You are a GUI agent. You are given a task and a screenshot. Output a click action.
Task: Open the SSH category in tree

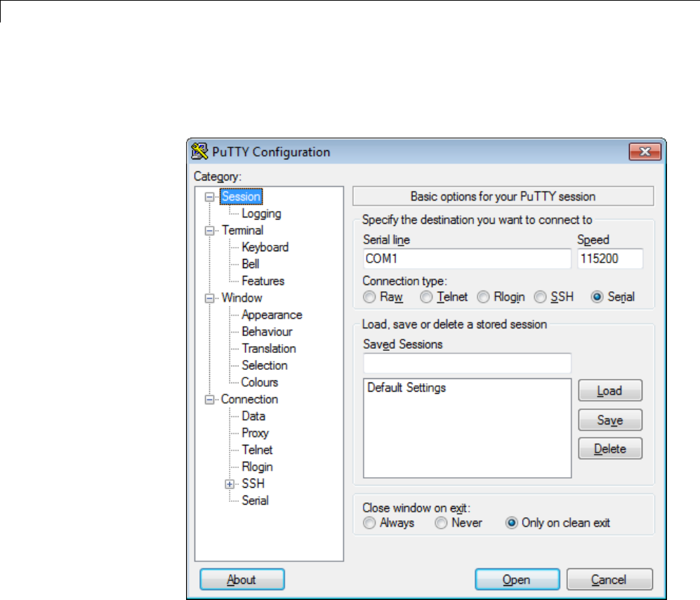click(253, 484)
